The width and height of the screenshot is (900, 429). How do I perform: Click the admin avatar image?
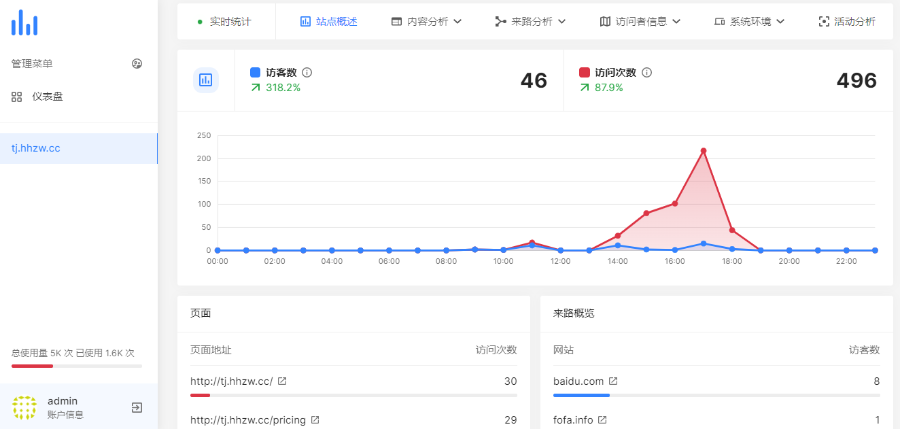tap(24, 407)
